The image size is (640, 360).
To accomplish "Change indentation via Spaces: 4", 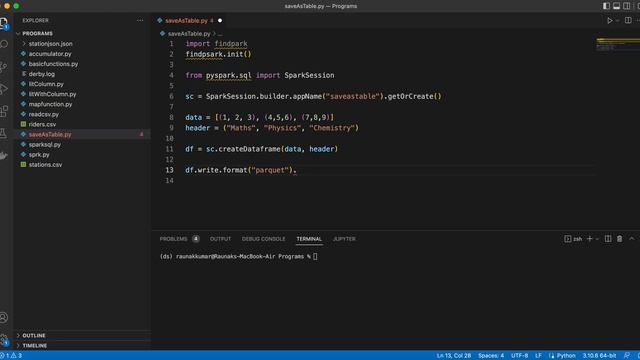I will (491, 356).
